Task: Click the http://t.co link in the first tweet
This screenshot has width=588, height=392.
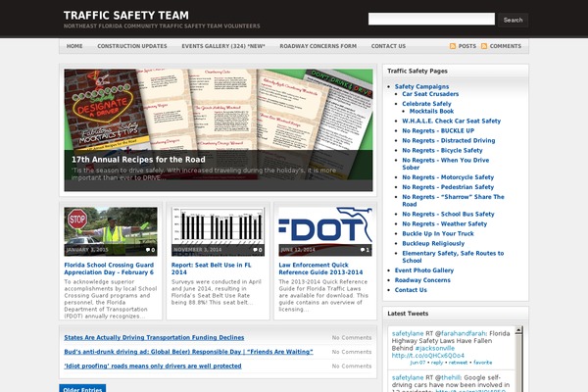Action: point(428,356)
